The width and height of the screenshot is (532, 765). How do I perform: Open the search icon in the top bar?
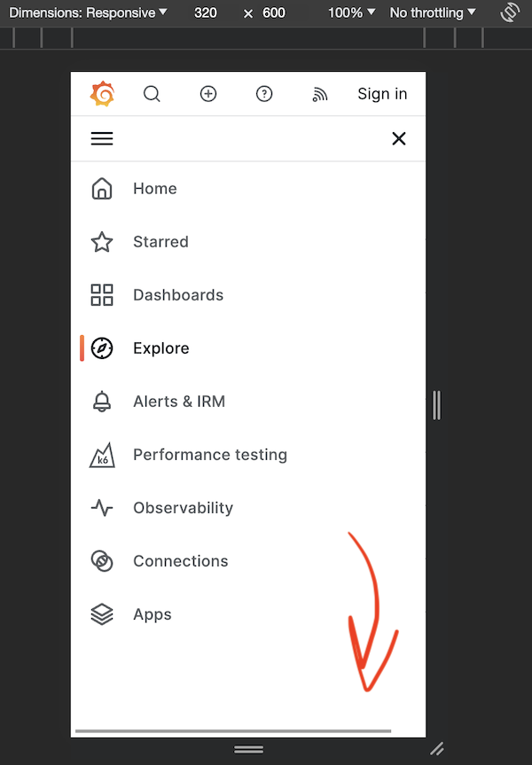click(152, 93)
